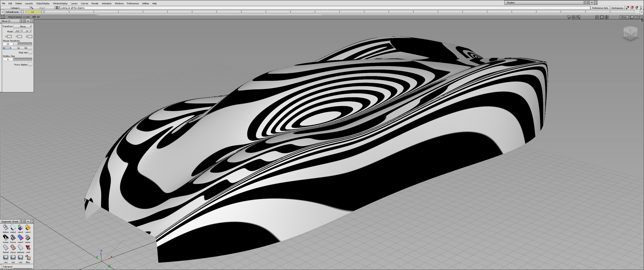This screenshot has height=270, width=644.
Task: Open the ObjectDisplay menu
Action: (x=43, y=3)
